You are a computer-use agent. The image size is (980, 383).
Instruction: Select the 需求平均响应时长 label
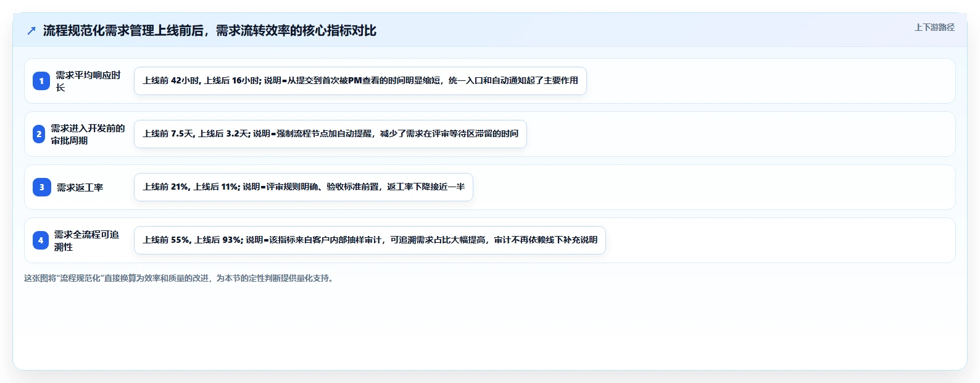88,81
